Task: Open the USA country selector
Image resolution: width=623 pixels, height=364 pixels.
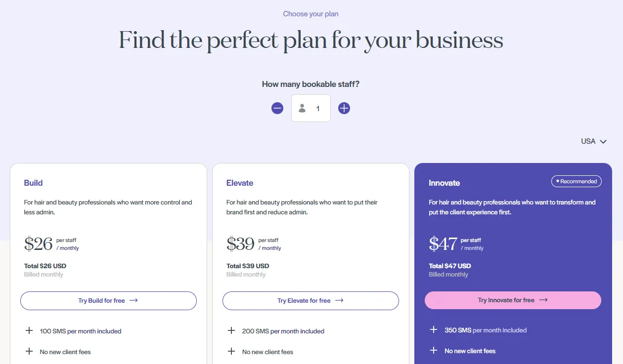Action: pos(593,141)
